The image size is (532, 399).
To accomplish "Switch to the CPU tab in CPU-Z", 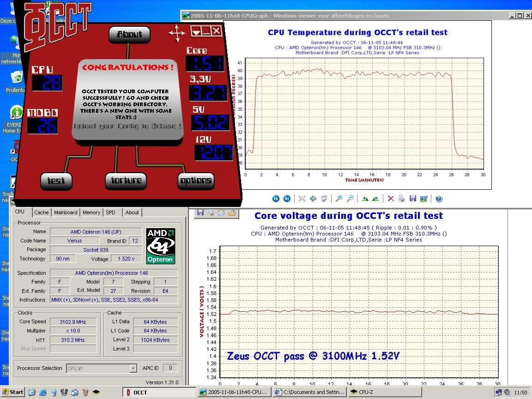I will 20,212.
